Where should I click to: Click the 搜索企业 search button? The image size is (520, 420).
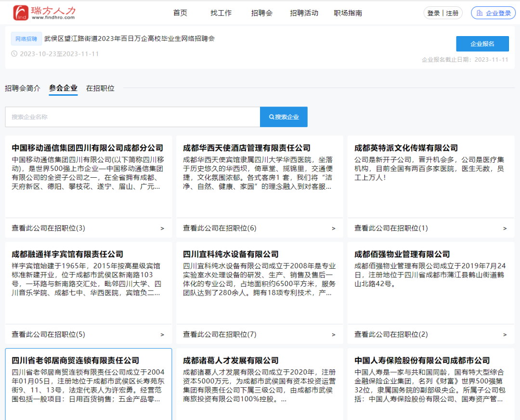[284, 117]
